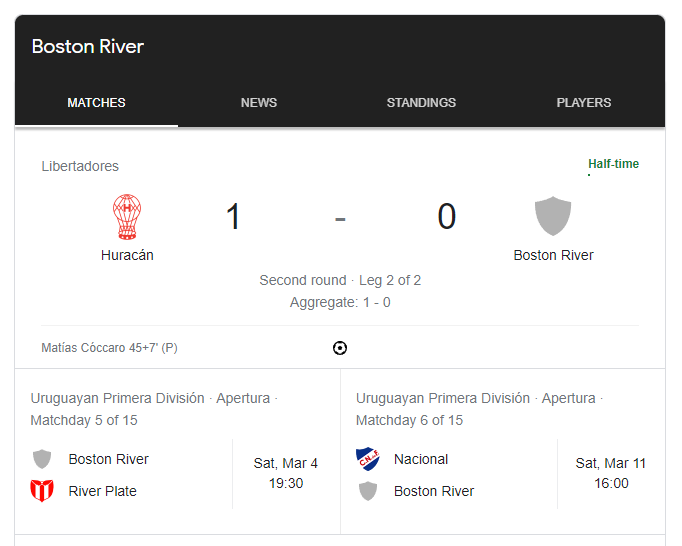Click the Boston River header title
The height and width of the screenshot is (546, 682).
[x=88, y=47]
